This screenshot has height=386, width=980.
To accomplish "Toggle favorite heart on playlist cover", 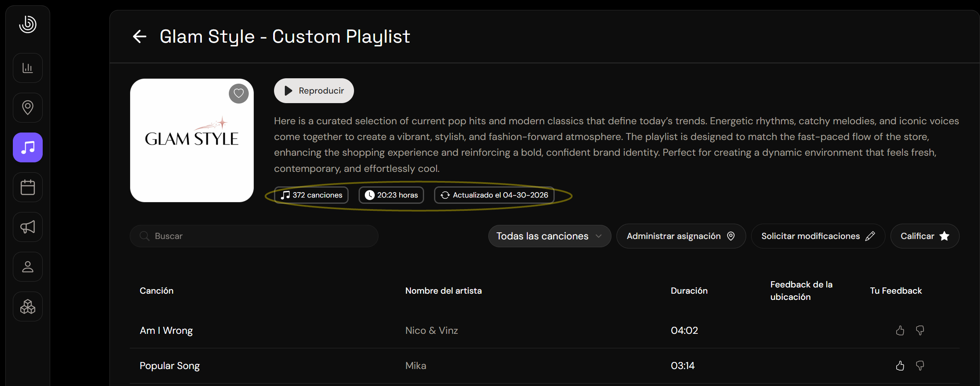I will [x=239, y=94].
